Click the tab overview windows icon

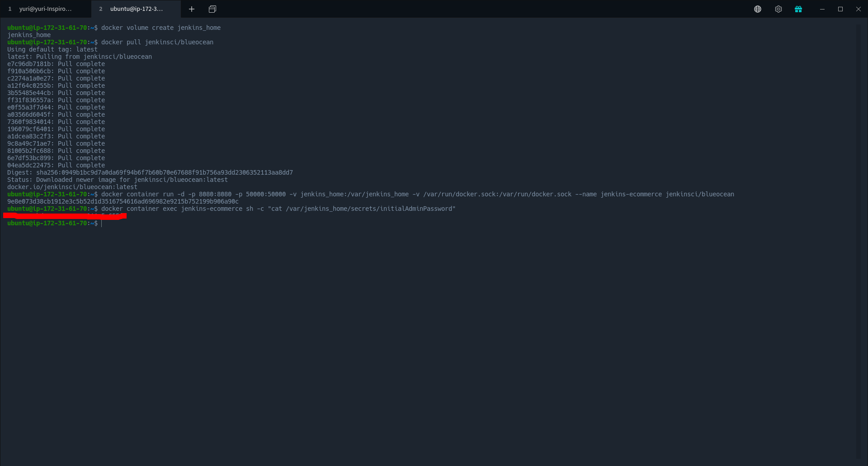point(212,9)
